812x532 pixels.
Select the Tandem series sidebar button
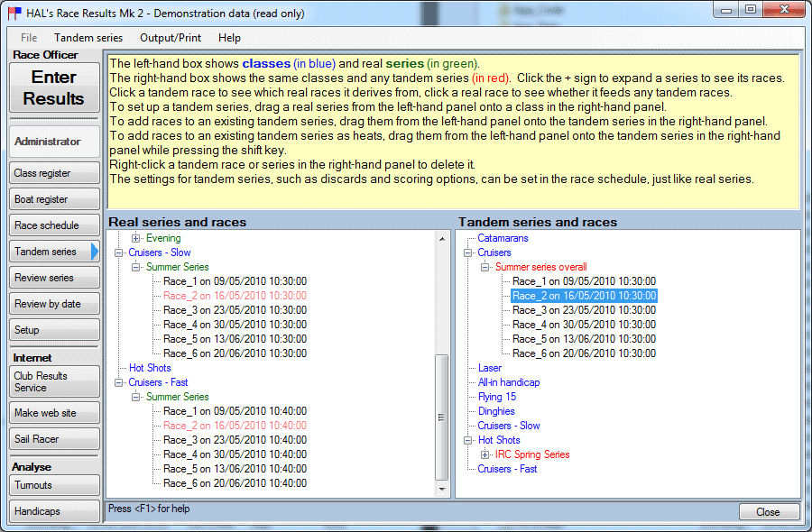point(54,252)
